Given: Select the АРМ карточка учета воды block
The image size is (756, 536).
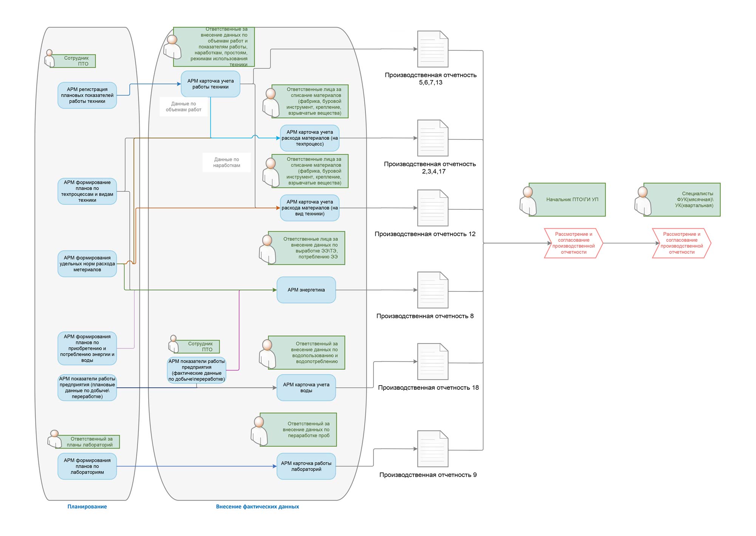Looking at the screenshot, I should pos(306,387).
